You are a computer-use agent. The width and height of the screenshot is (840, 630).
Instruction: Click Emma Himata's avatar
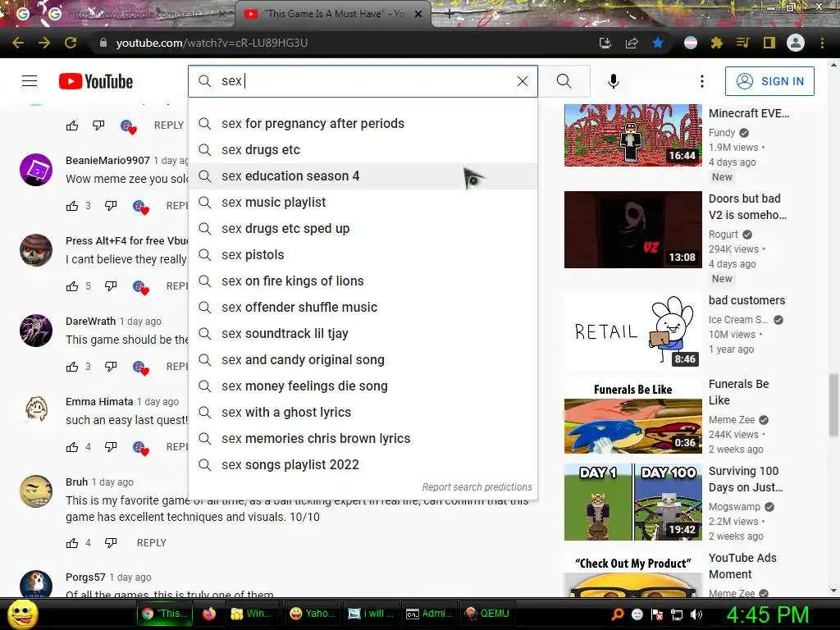(x=36, y=411)
